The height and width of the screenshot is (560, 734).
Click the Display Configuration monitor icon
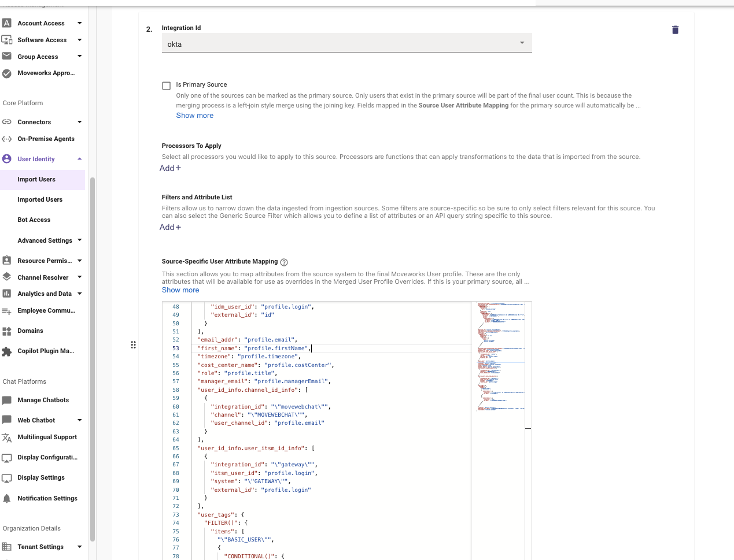coord(7,458)
